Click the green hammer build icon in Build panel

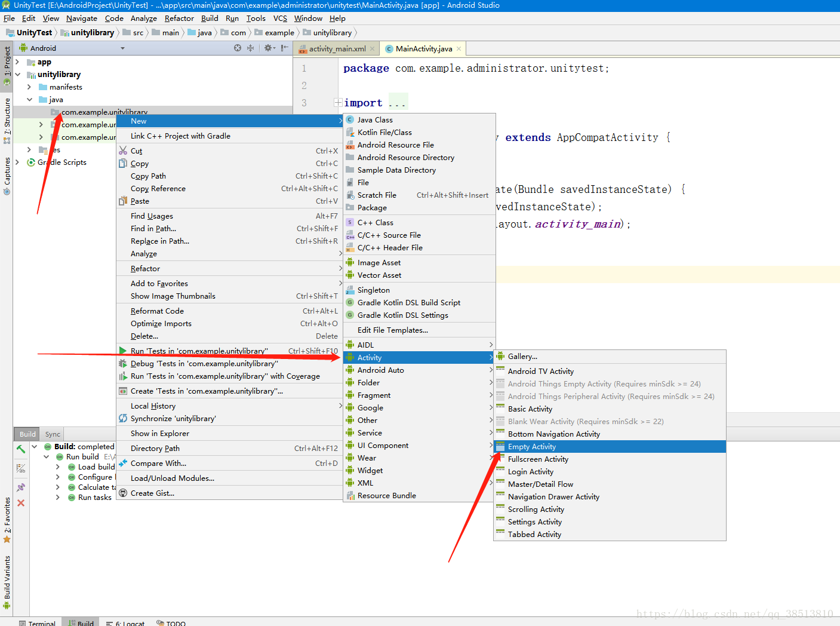(x=21, y=449)
